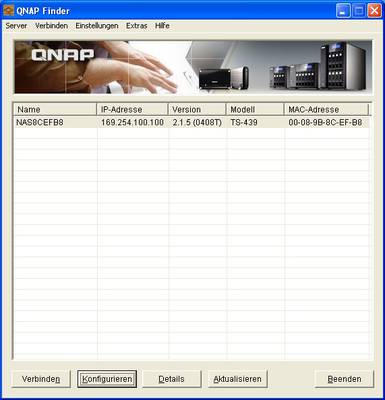Viewport: 385px width, 400px height.
Task: Click the QNAP logo in the banner
Action: pyautogui.click(x=63, y=55)
